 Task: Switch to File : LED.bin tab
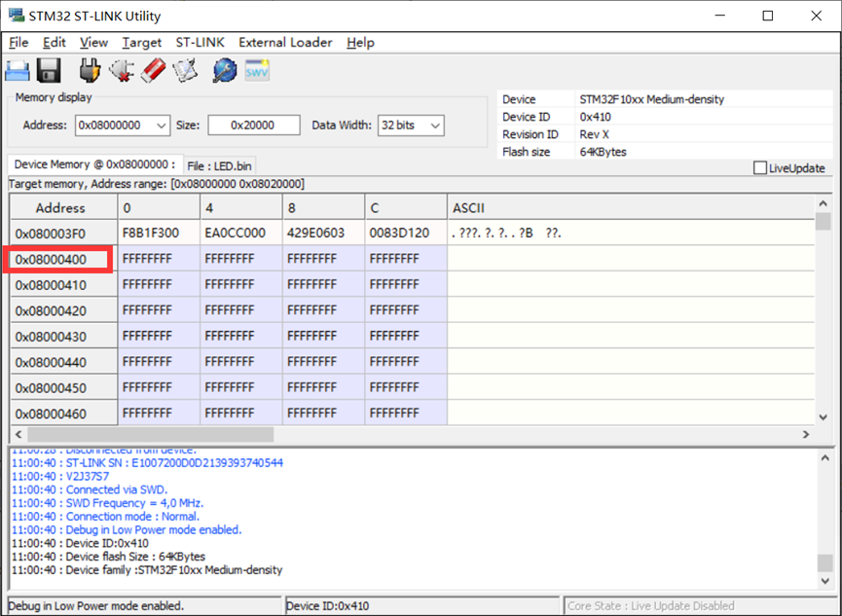[219, 166]
